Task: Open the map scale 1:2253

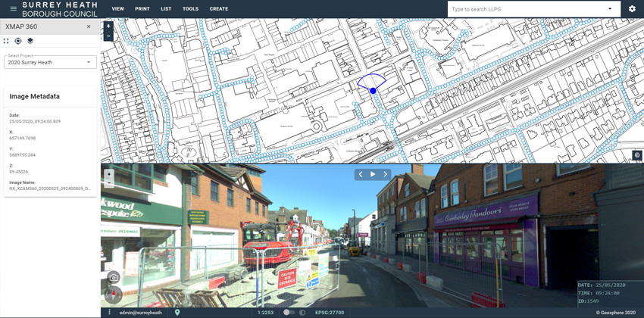Action: [265, 313]
